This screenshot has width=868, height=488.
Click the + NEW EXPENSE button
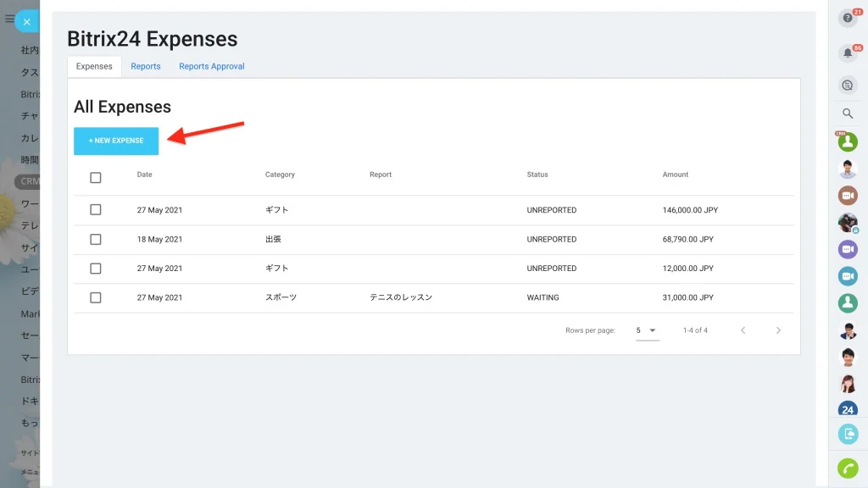(116, 141)
